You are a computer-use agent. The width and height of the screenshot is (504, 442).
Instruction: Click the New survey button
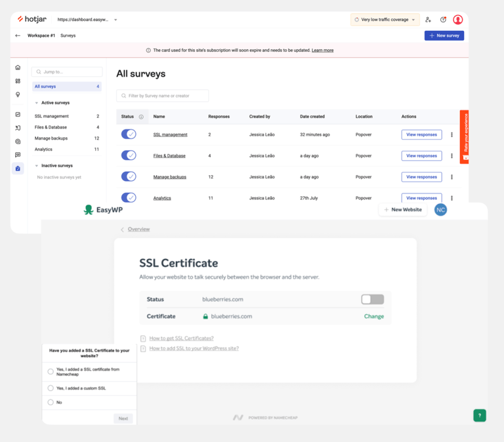[x=444, y=35]
